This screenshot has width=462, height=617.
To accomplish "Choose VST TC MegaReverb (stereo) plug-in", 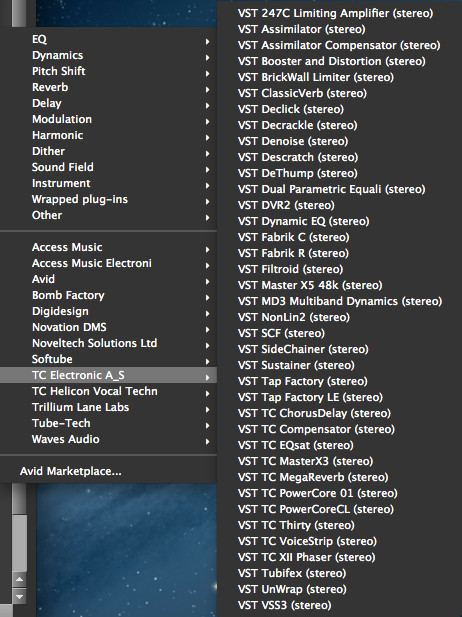I will [x=313, y=477].
